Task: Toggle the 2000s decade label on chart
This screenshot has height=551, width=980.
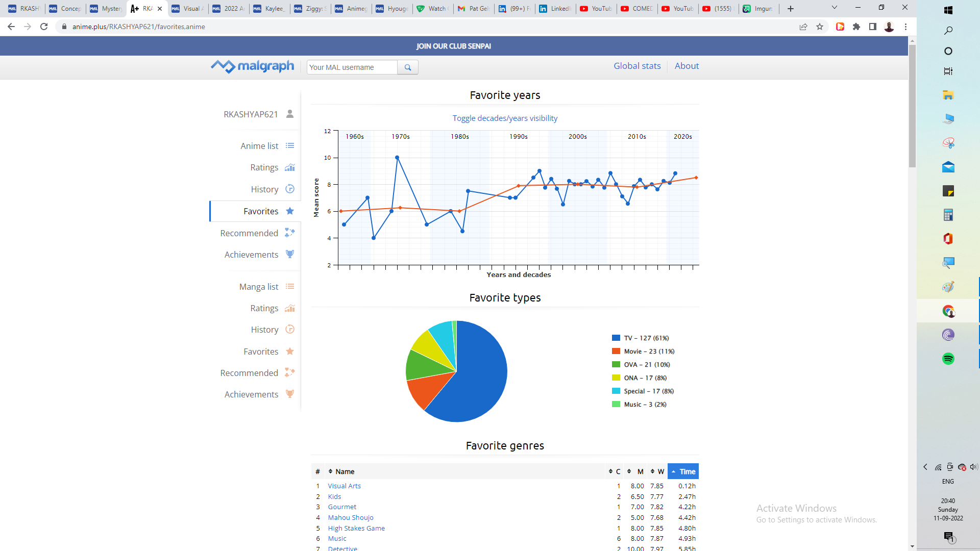Action: tap(577, 137)
